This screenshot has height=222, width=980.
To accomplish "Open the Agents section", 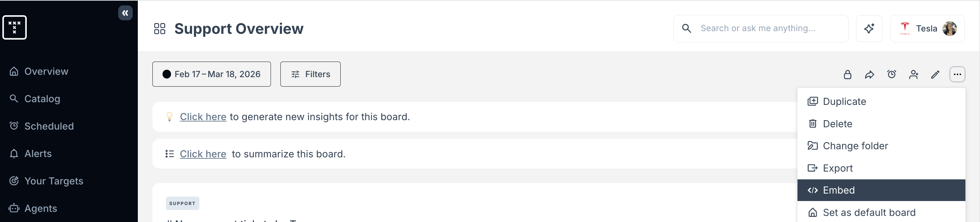I will 40,208.
